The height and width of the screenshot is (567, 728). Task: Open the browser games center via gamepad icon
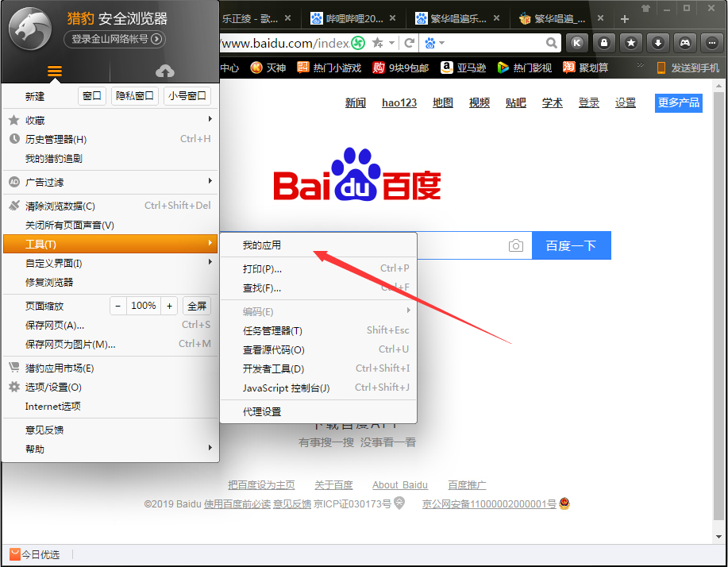(684, 43)
